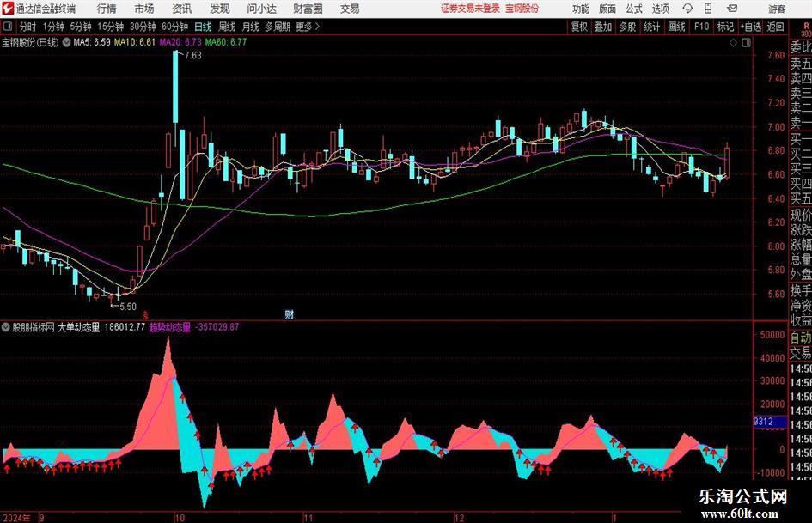Open the customer service headset icon
The width and height of the screenshot is (812, 523).
687,9
